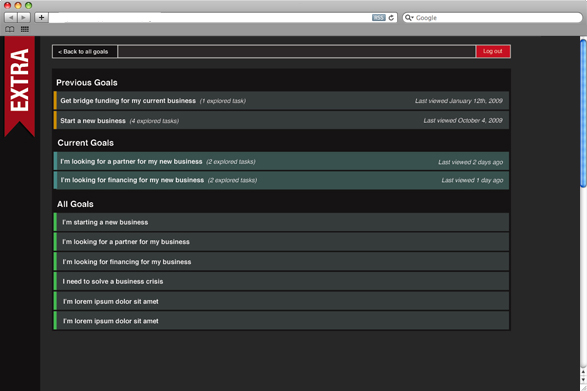Click 'Last viewed 2 days ago' text

471,162
